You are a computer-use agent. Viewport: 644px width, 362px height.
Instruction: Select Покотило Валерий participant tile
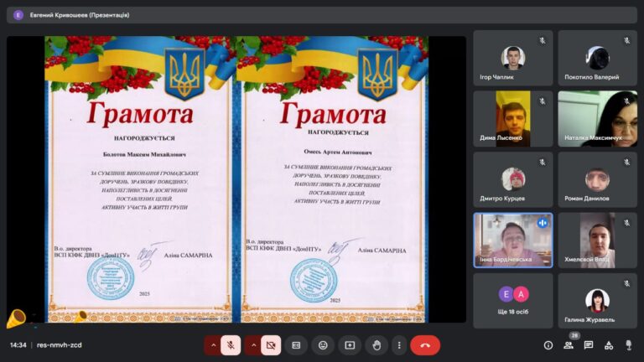tap(598, 58)
